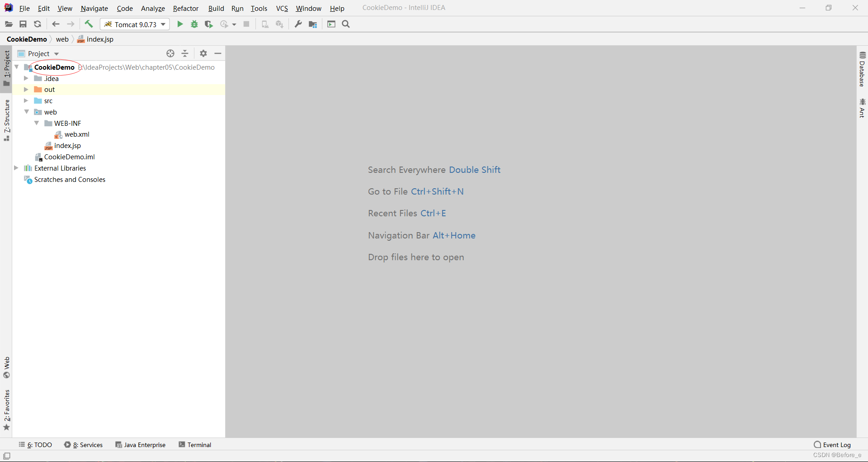The width and height of the screenshot is (868, 462).
Task: Open the Terminal tool window
Action: coord(195,445)
